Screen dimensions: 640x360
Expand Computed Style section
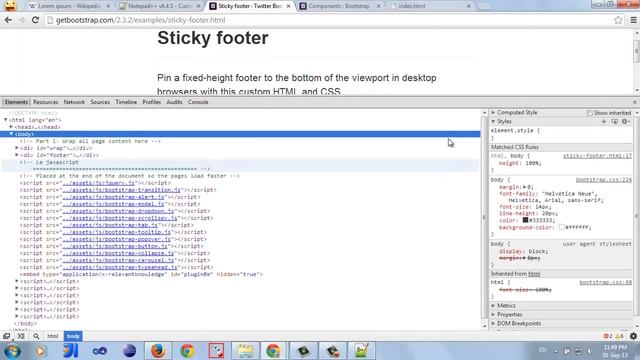click(493, 112)
